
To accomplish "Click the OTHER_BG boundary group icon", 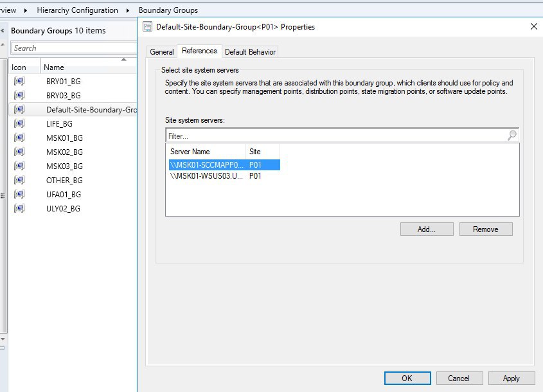I will point(19,180).
